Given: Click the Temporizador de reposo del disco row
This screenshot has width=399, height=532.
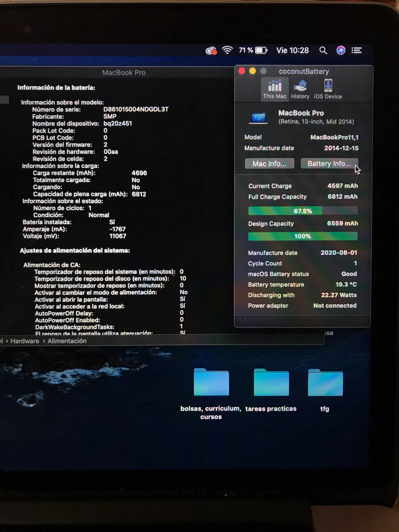Looking at the screenshot, I should tap(110, 279).
